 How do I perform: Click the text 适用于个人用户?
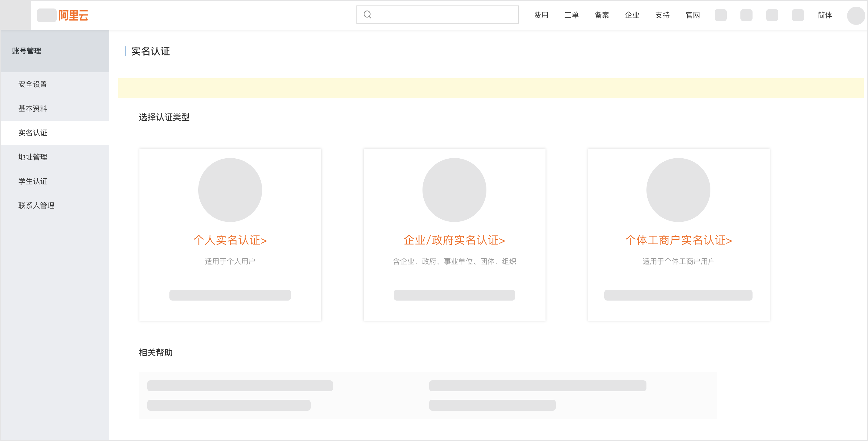point(230,261)
